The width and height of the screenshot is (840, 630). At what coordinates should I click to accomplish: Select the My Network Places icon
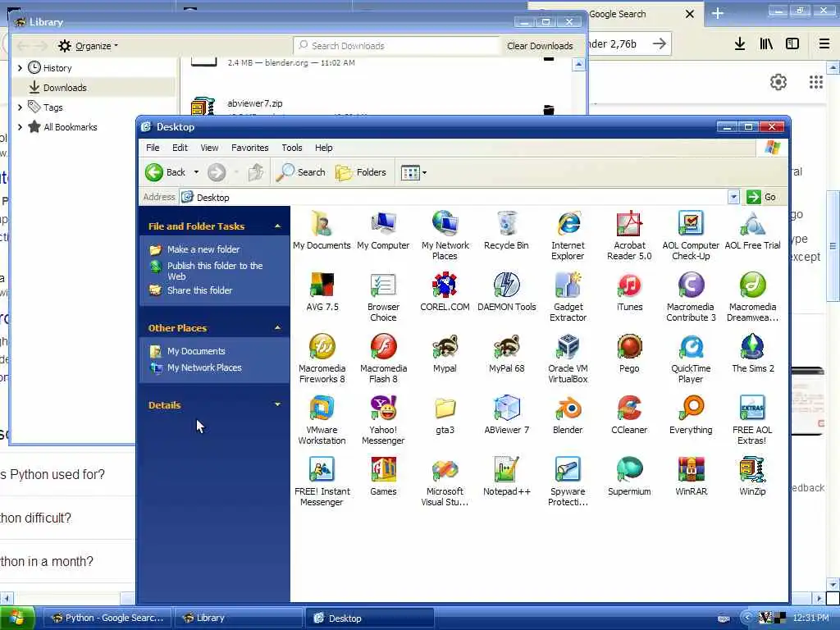(445, 235)
